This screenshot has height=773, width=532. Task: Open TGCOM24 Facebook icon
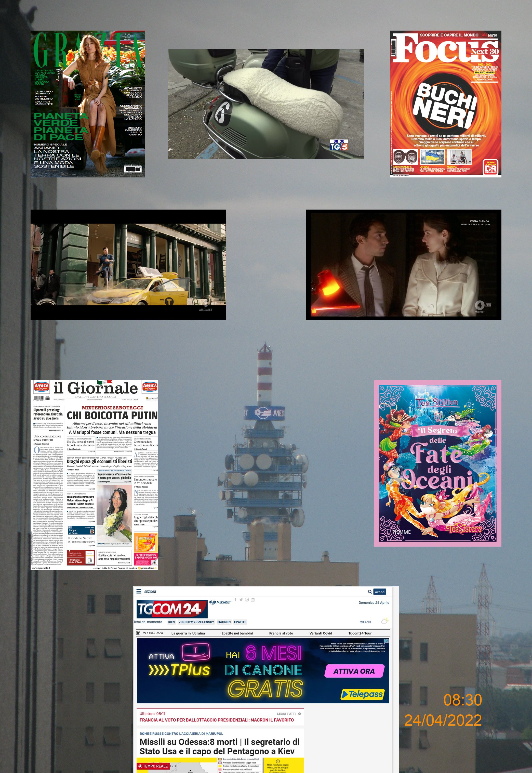pos(235,599)
